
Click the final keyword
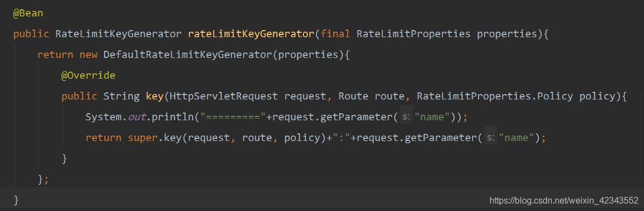(335, 34)
